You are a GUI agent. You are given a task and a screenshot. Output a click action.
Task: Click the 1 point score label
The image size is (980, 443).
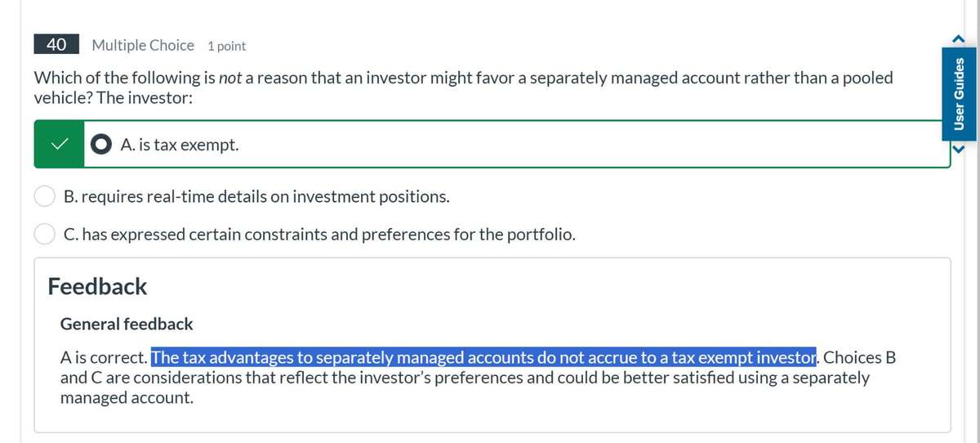226,47
